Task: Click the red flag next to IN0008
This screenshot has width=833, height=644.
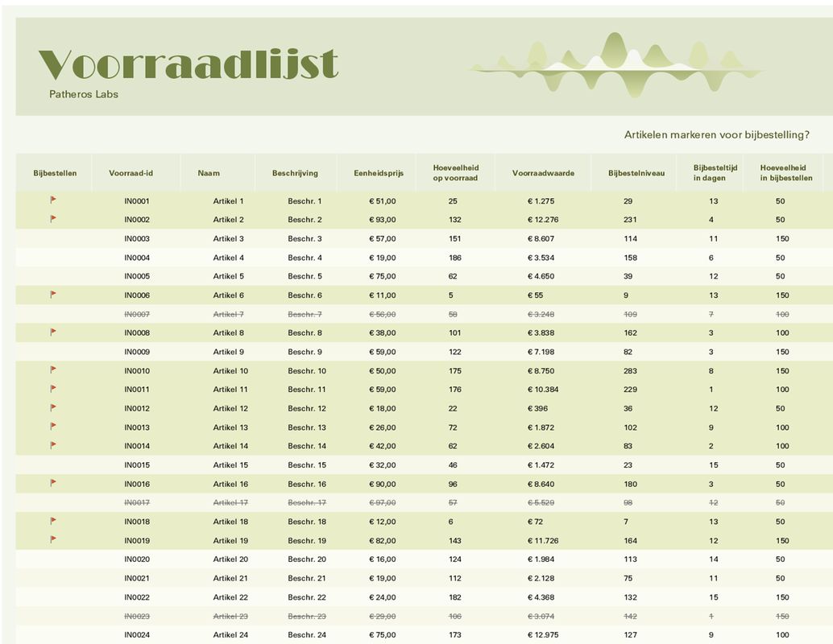Action: pyautogui.click(x=53, y=332)
